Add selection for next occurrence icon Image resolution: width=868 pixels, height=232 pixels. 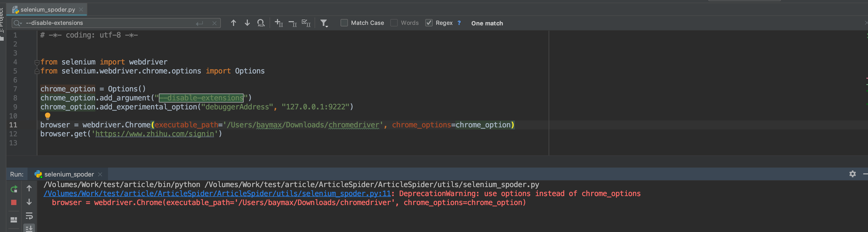tap(279, 23)
